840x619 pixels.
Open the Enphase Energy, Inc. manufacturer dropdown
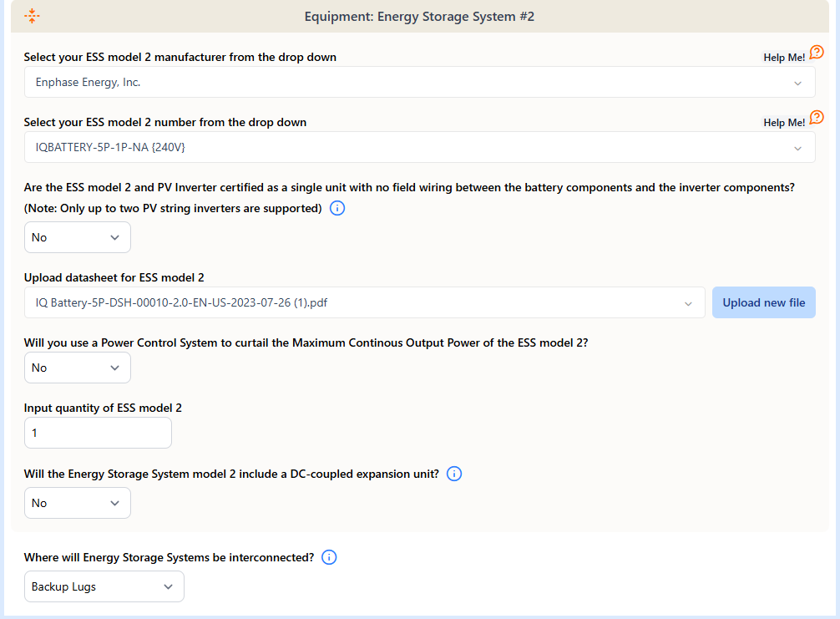(419, 83)
